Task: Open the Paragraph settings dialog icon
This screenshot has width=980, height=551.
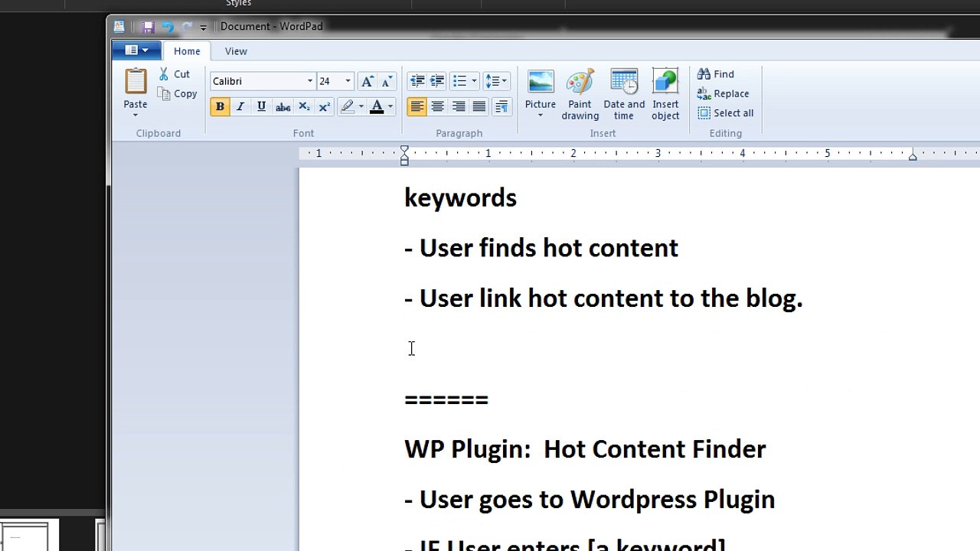Action: point(501,107)
